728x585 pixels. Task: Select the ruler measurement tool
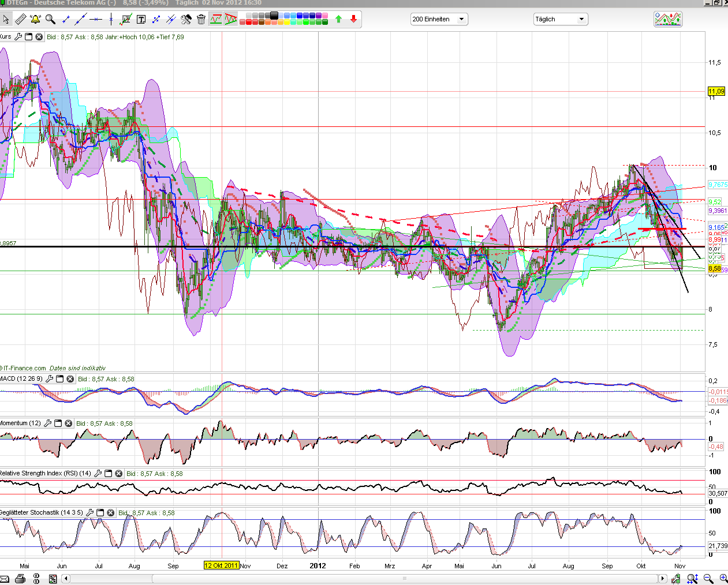20,20
